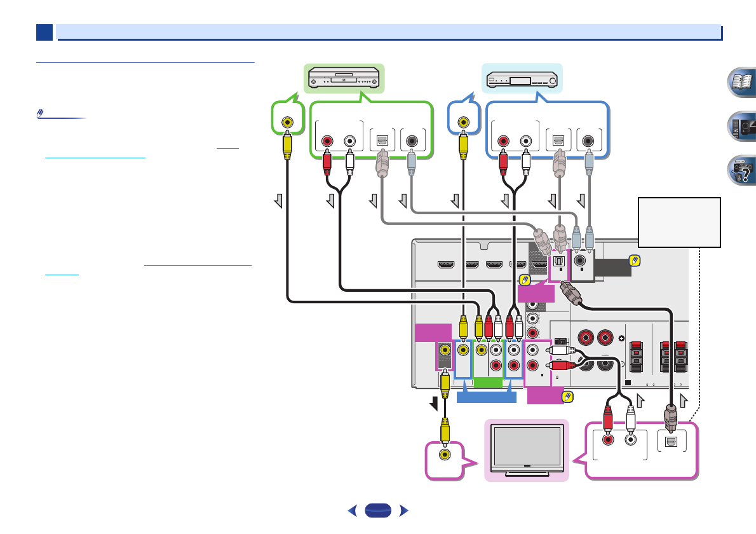Screen dimensions: 756x534
Task: Click the TV illustration at the bottom
Action: [x=527, y=450]
